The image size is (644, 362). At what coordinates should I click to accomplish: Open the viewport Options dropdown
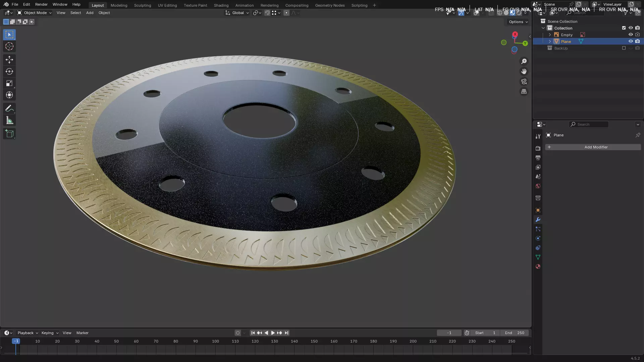tap(518, 22)
